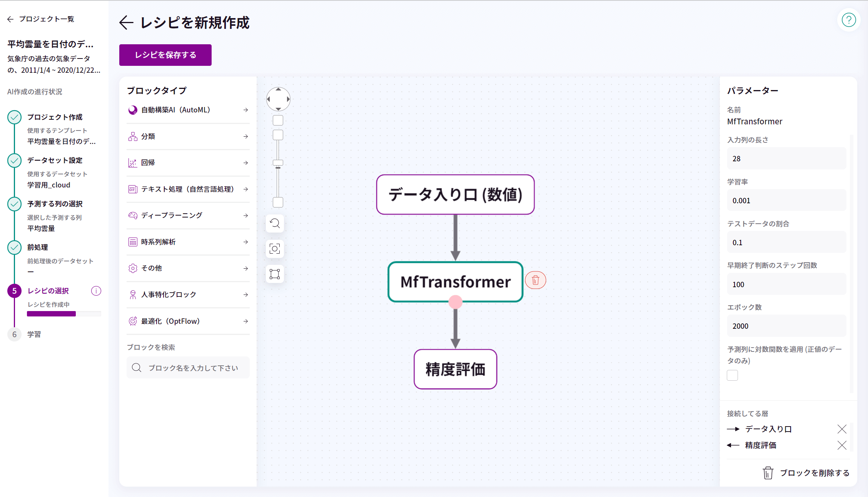Open the ディープラーニング block category
The width and height of the screenshot is (868, 497).
coord(188,216)
